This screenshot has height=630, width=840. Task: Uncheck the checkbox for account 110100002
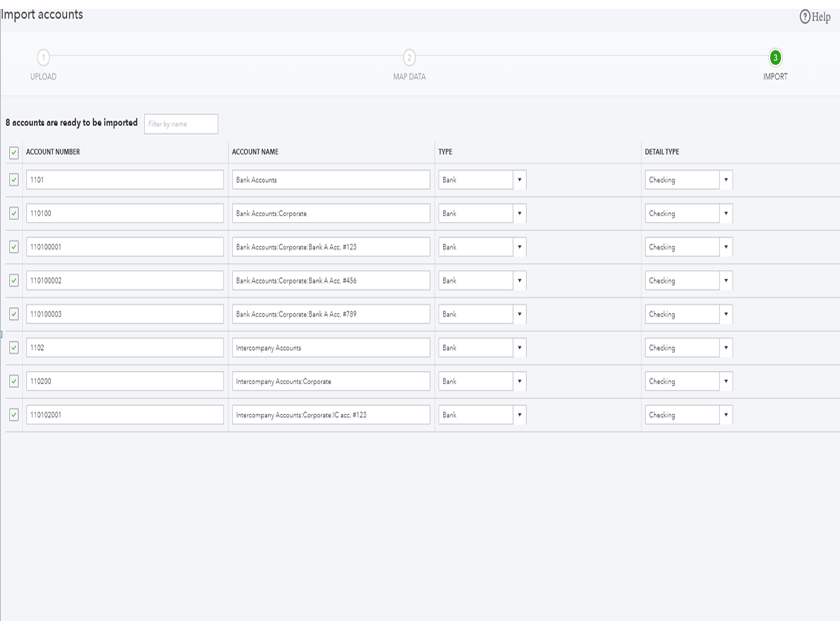14,281
